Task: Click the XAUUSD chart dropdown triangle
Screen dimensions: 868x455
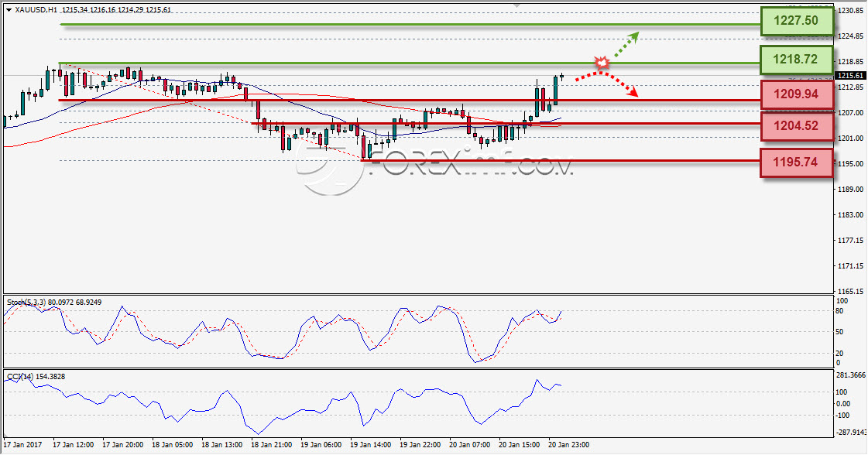Action: (9, 10)
